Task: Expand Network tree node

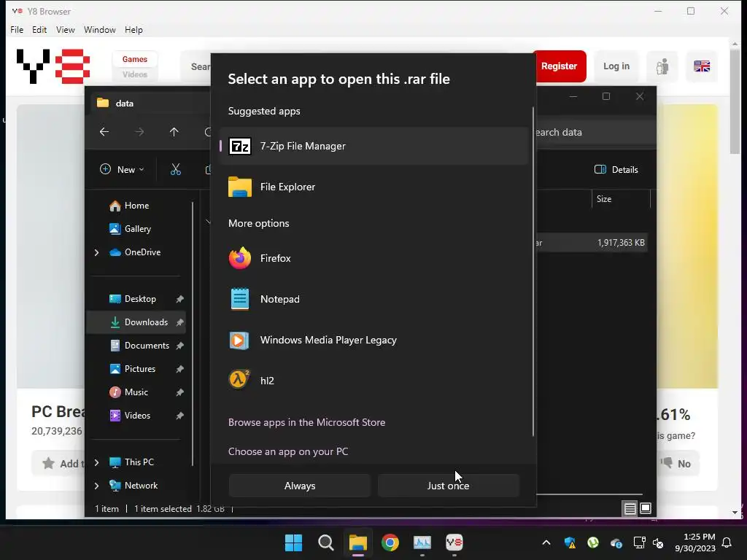Action: 97,486
